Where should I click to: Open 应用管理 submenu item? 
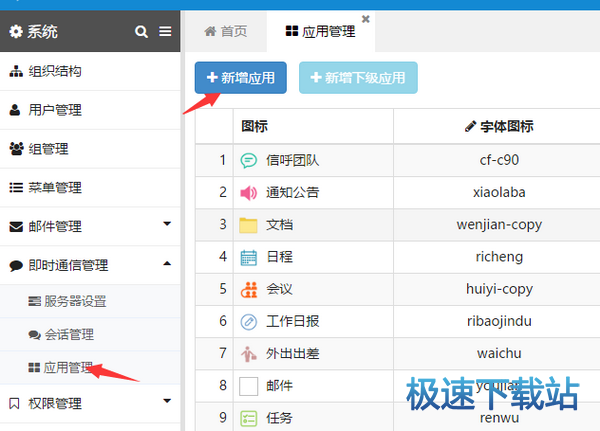(x=90, y=368)
